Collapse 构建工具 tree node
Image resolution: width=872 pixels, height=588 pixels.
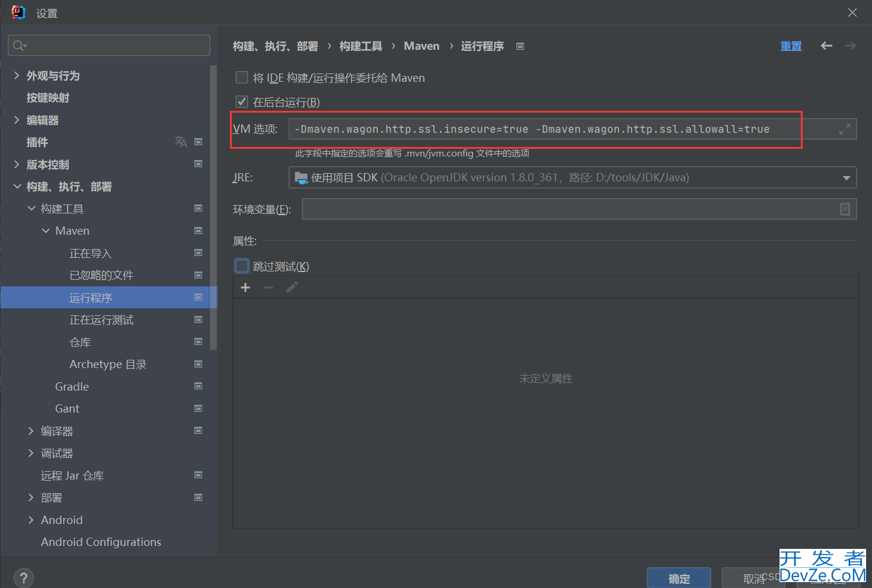31,208
